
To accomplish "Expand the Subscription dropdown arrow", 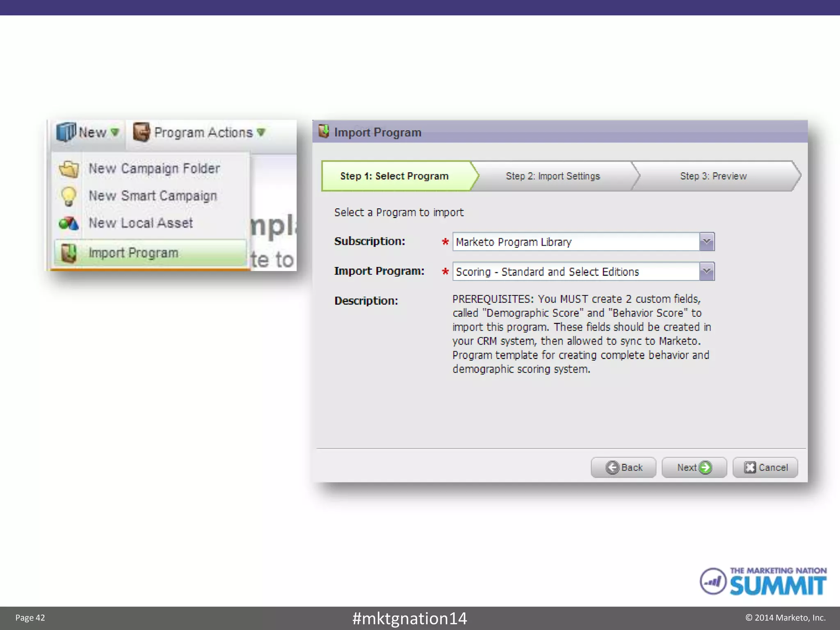I will [707, 242].
